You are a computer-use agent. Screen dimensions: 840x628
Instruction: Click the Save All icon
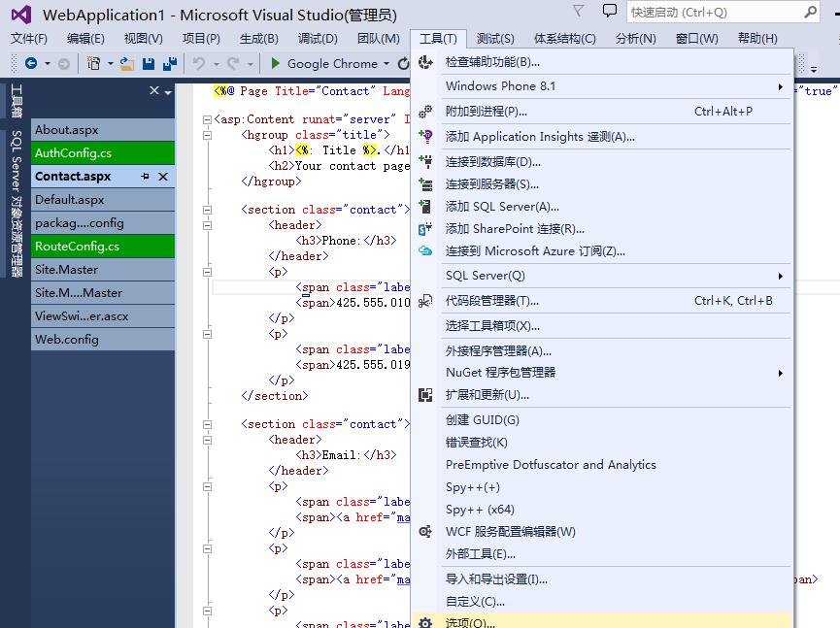coord(170,64)
